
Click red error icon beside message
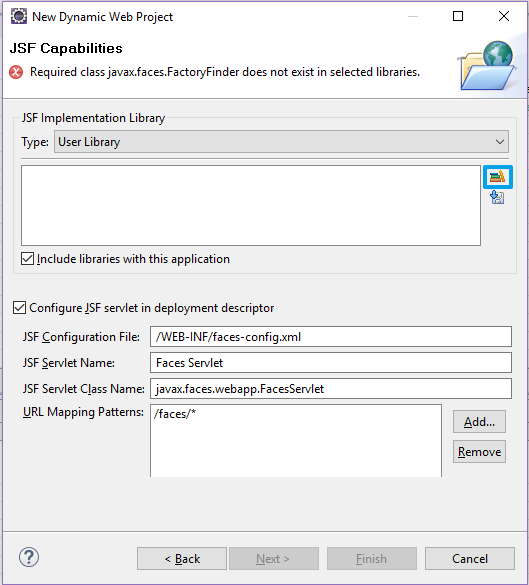point(16,72)
